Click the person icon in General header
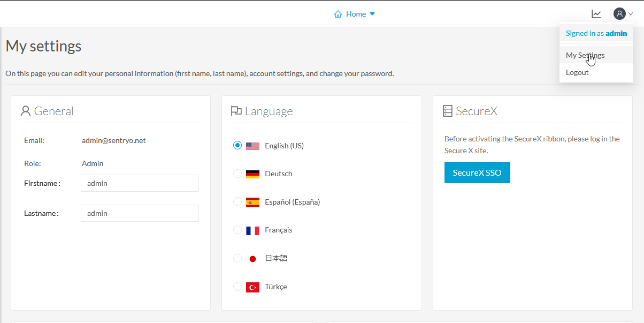Screen dimensions: 644x323 [x=25, y=111]
